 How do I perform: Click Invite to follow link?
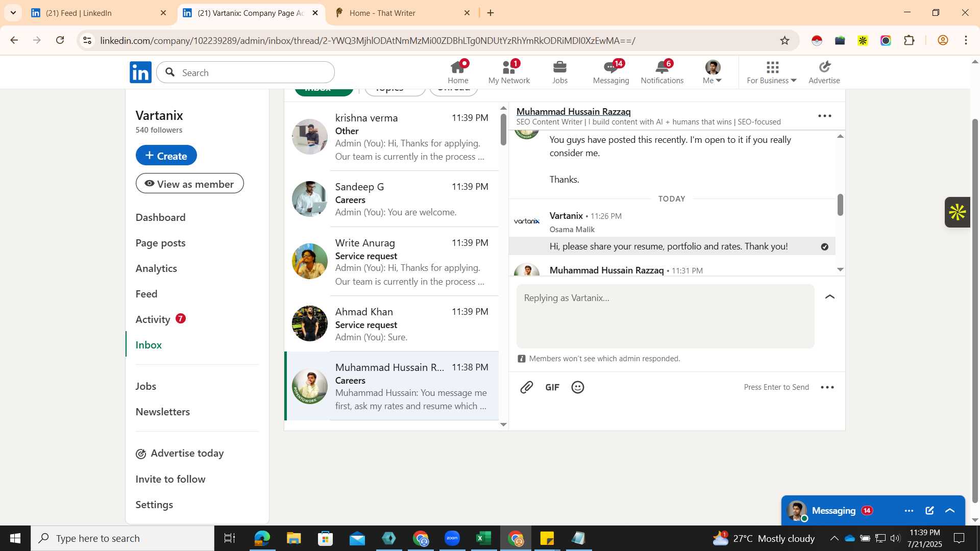(170, 479)
